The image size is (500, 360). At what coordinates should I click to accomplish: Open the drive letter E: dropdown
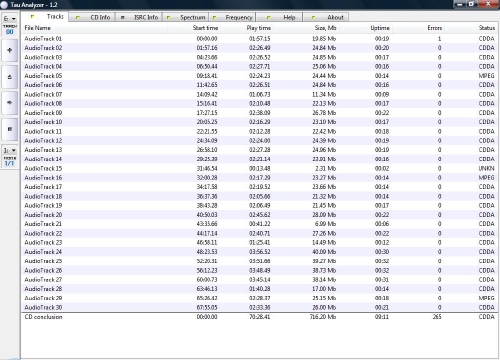click(x=9, y=19)
